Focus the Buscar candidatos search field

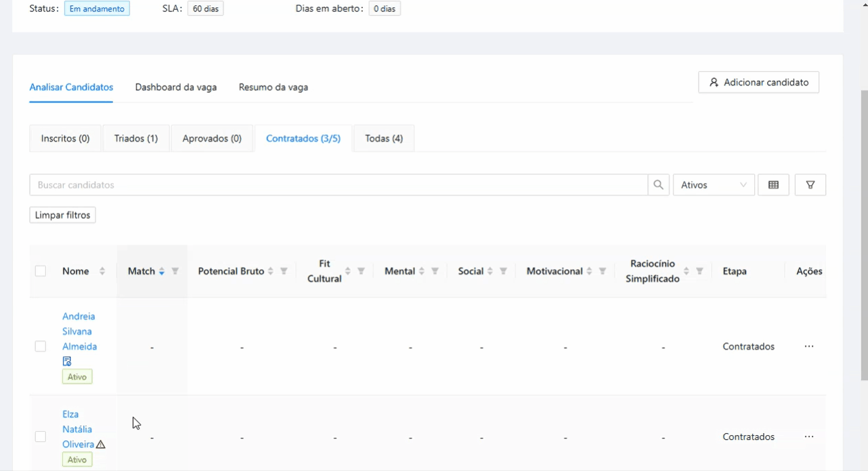click(339, 185)
